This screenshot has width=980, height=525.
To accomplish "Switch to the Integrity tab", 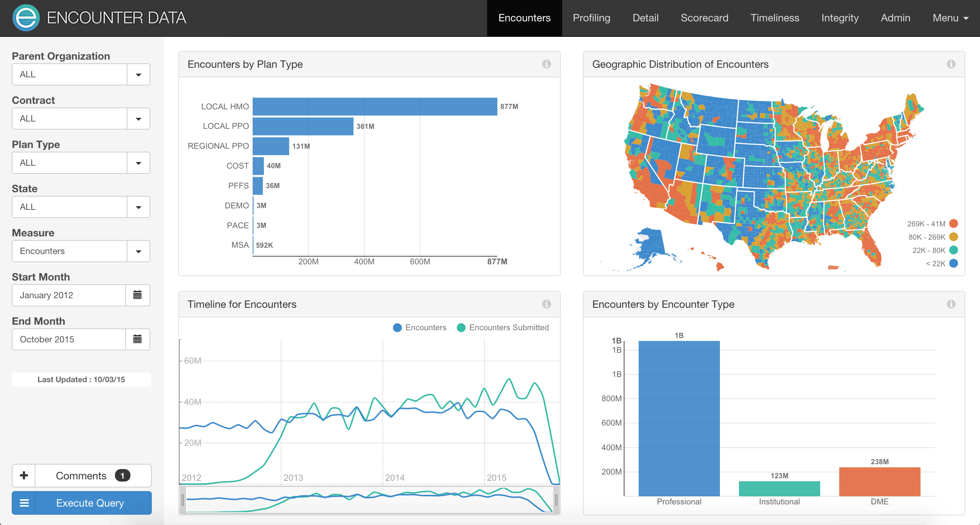I will [840, 18].
